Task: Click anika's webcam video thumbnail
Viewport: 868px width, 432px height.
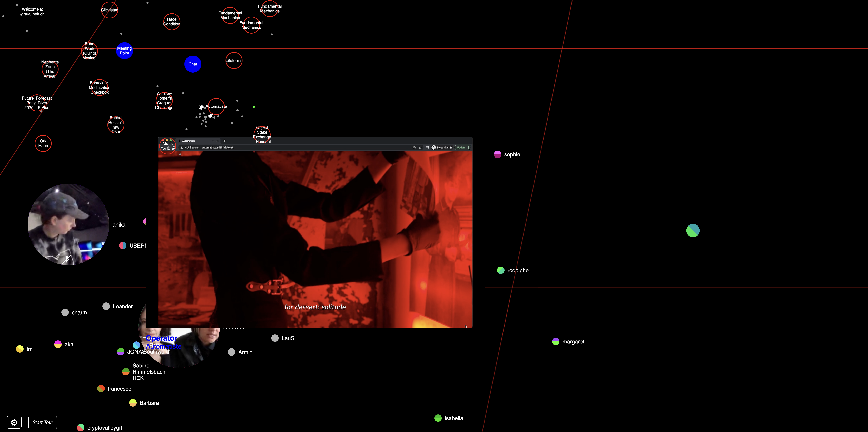Action: pos(68,224)
